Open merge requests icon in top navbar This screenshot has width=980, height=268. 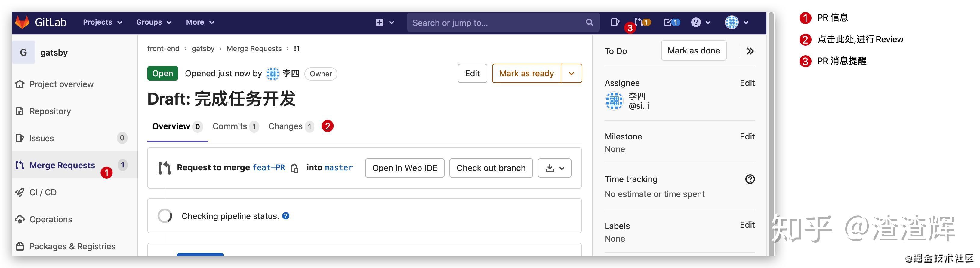coord(639,22)
